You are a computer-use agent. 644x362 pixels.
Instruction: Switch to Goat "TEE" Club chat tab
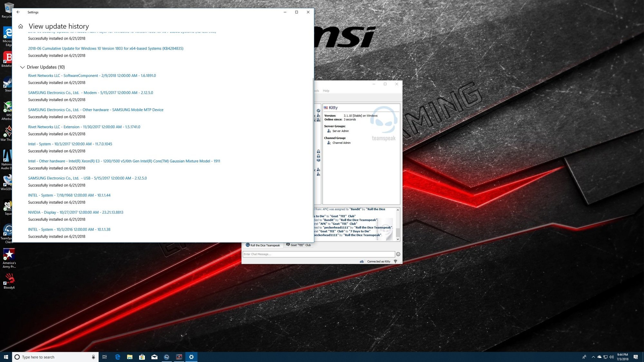click(298, 245)
